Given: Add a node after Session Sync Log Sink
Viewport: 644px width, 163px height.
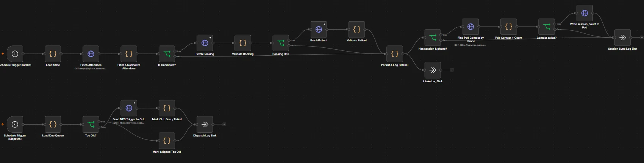Looking at the screenshot, I should [x=641, y=38].
